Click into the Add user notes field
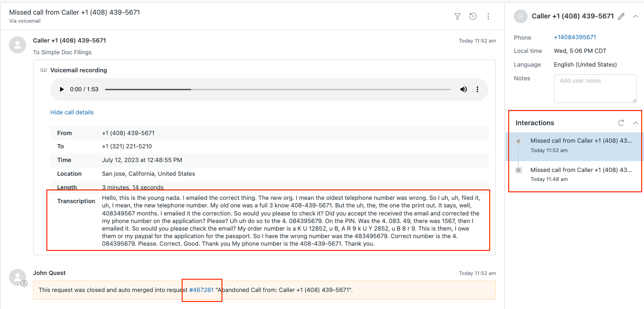 point(595,88)
